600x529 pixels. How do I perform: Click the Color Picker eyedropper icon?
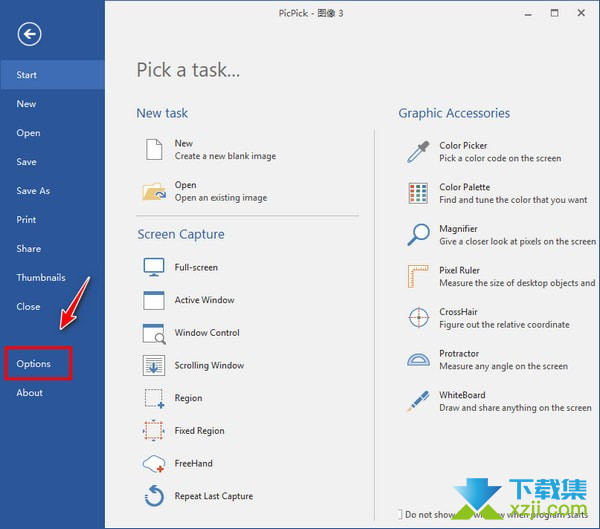click(418, 152)
